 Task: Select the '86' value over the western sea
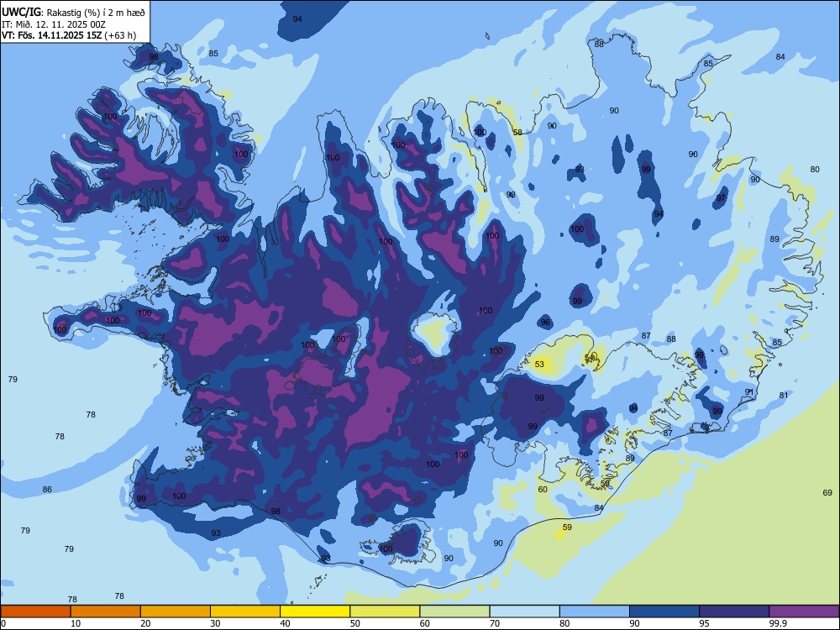(47, 489)
